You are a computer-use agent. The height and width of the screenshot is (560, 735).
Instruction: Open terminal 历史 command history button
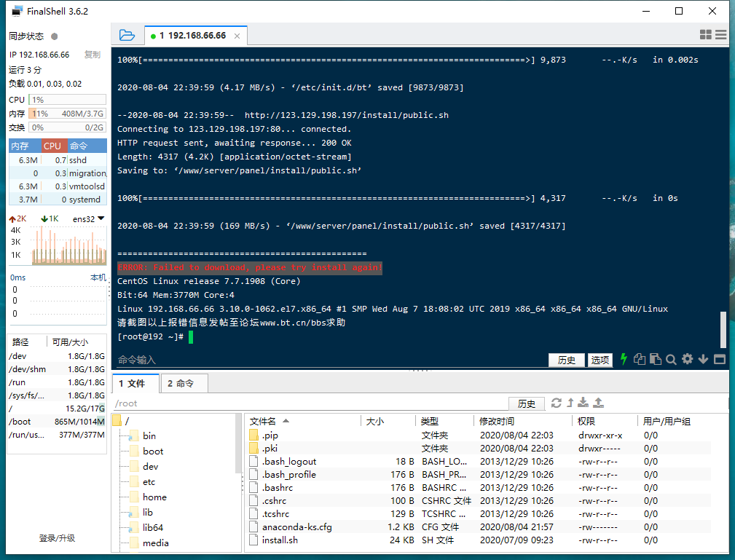coord(566,360)
